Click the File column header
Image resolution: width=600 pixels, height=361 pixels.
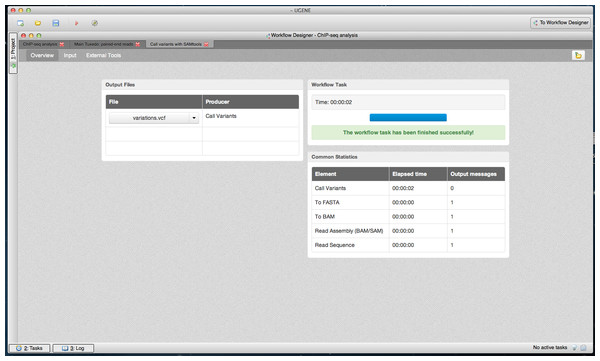pos(154,102)
